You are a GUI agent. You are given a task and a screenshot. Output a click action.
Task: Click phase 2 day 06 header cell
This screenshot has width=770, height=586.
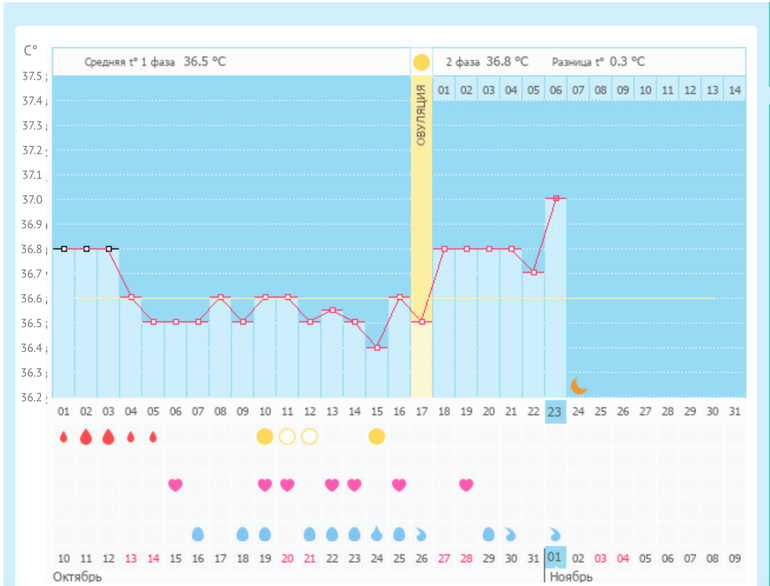tap(555, 91)
